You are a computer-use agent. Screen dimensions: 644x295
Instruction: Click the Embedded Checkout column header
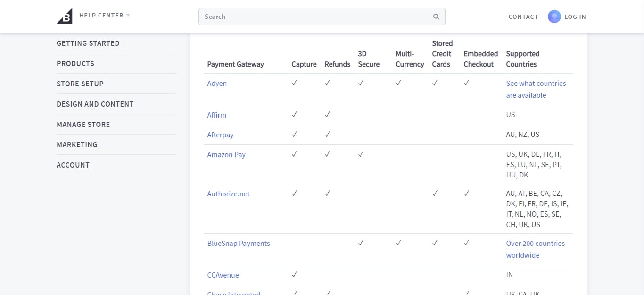click(x=481, y=59)
